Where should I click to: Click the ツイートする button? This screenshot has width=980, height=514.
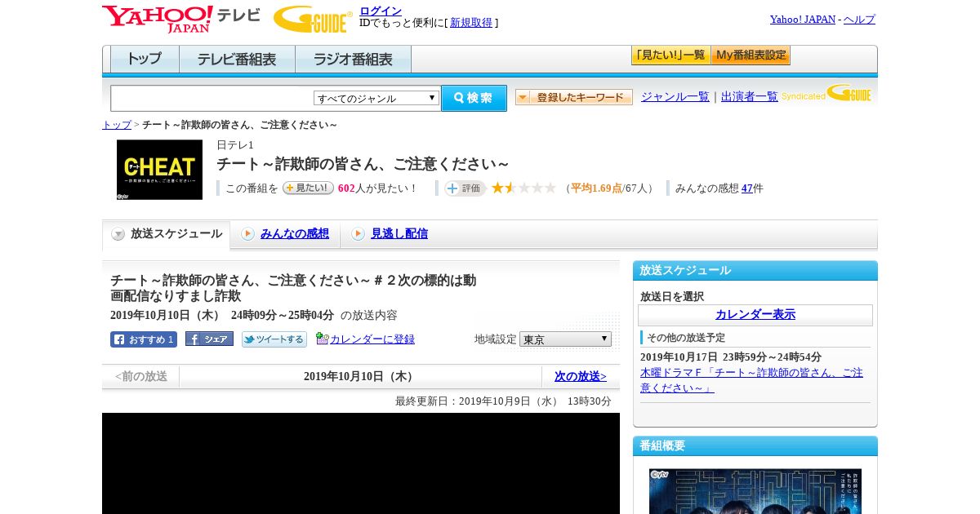274,339
